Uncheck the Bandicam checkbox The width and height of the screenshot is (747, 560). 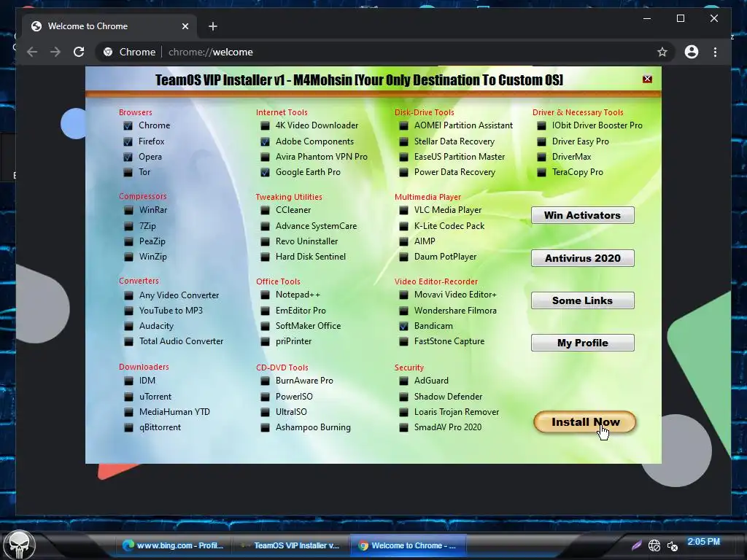click(x=403, y=326)
